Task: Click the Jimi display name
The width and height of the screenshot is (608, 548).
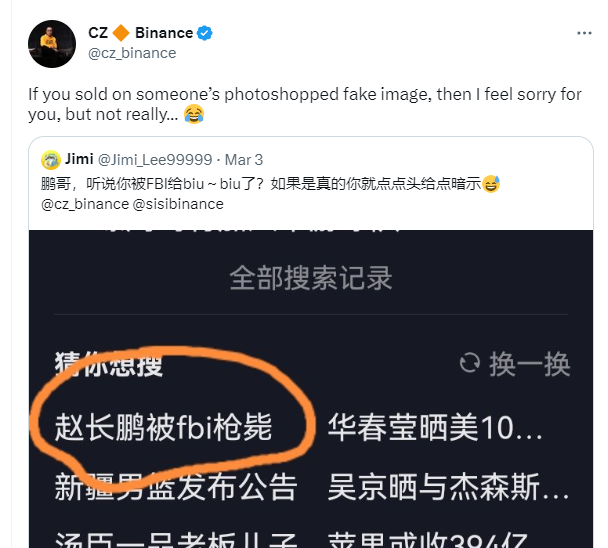Action: [79, 159]
